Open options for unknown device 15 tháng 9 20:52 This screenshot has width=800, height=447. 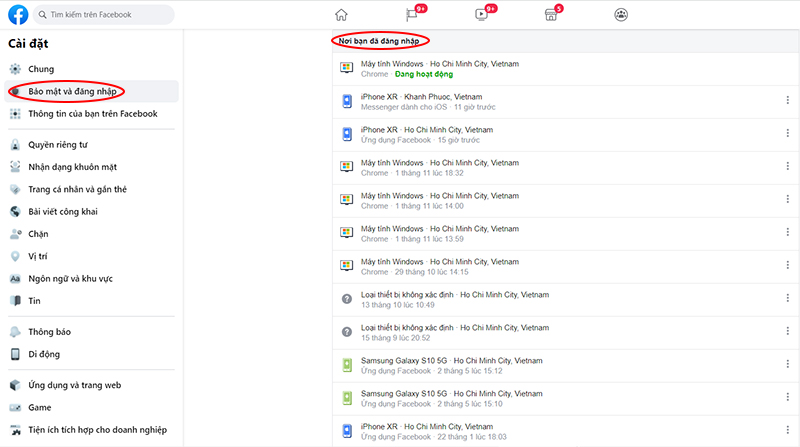point(788,331)
